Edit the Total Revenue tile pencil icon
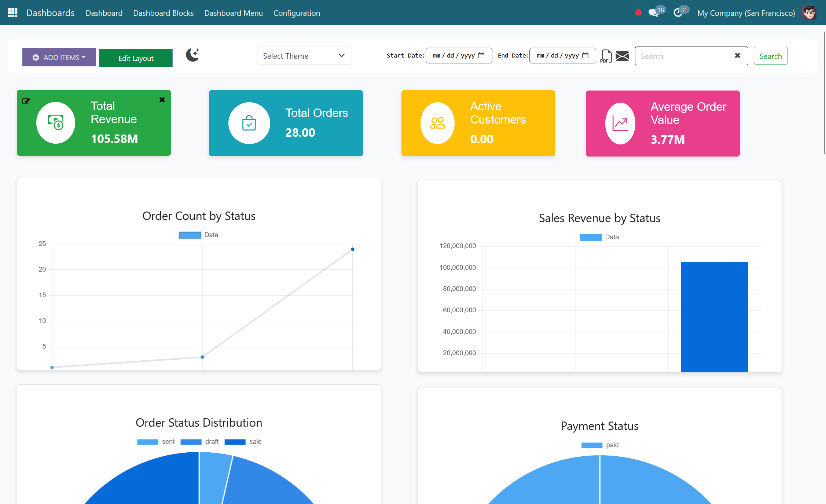This screenshot has width=826, height=504. pyautogui.click(x=26, y=101)
